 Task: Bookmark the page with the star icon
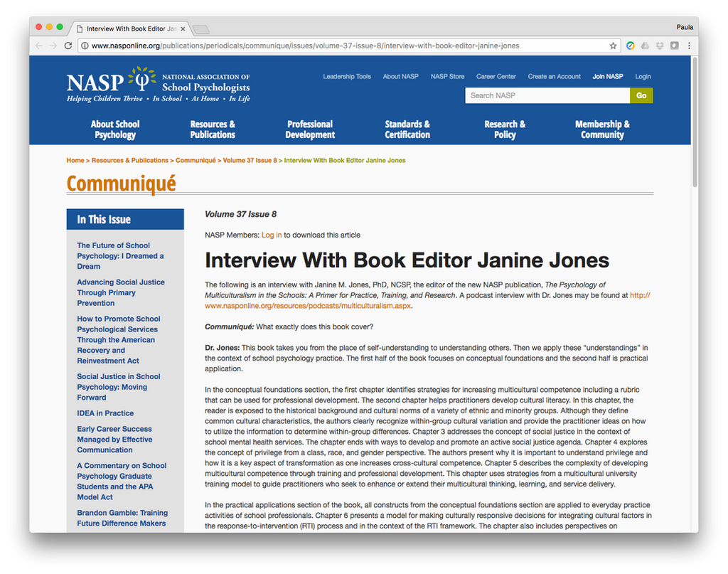click(x=613, y=46)
